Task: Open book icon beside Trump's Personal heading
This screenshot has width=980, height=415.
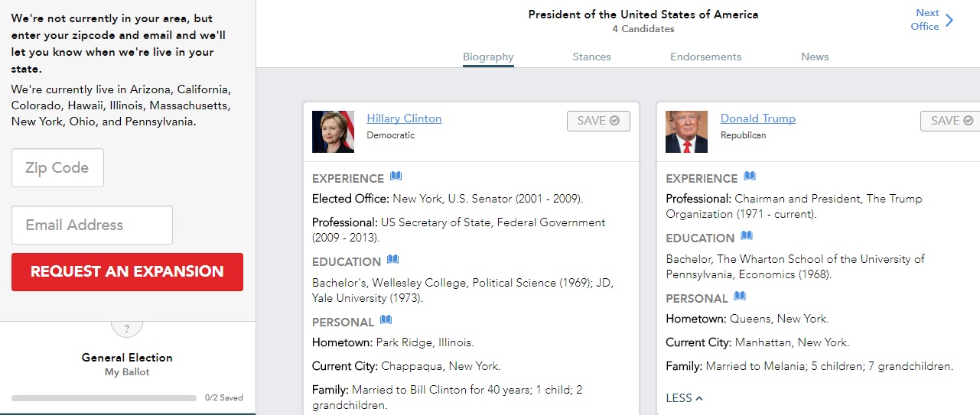Action: pos(740,296)
